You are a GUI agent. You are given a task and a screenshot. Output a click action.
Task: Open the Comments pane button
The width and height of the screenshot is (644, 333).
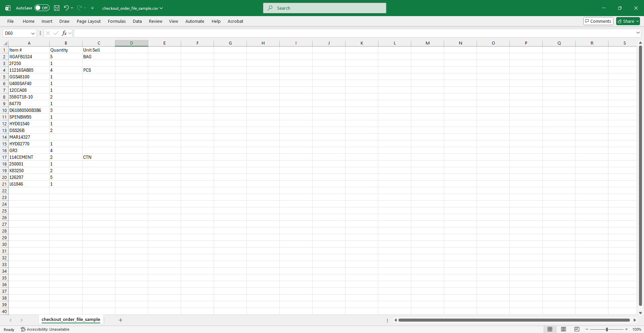point(598,21)
